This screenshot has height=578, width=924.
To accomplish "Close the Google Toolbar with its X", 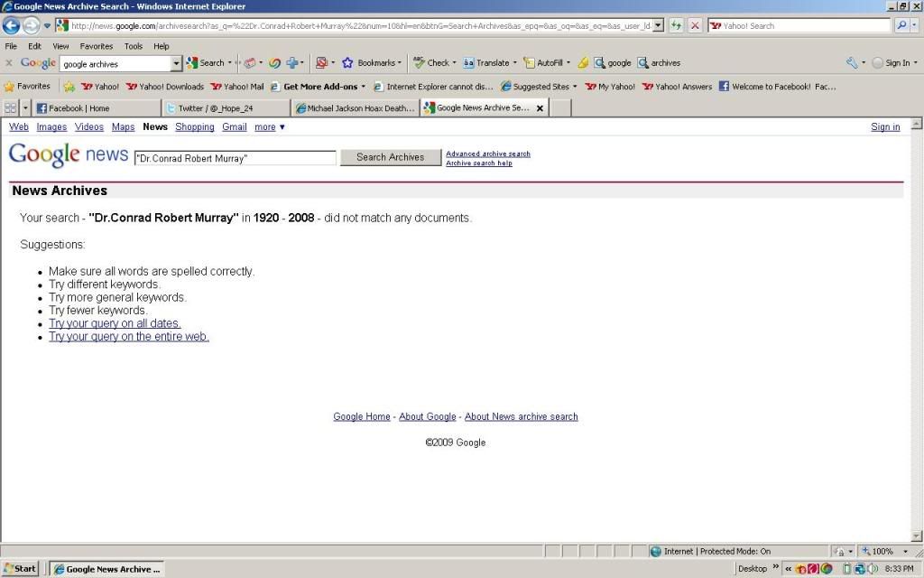I will (x=9, y=62).
